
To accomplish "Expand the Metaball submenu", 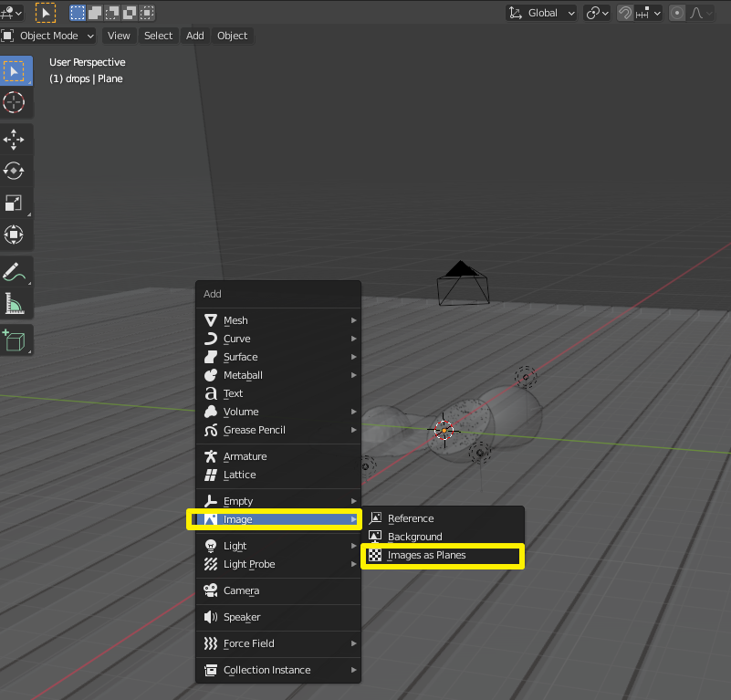I will click(278, 375).
